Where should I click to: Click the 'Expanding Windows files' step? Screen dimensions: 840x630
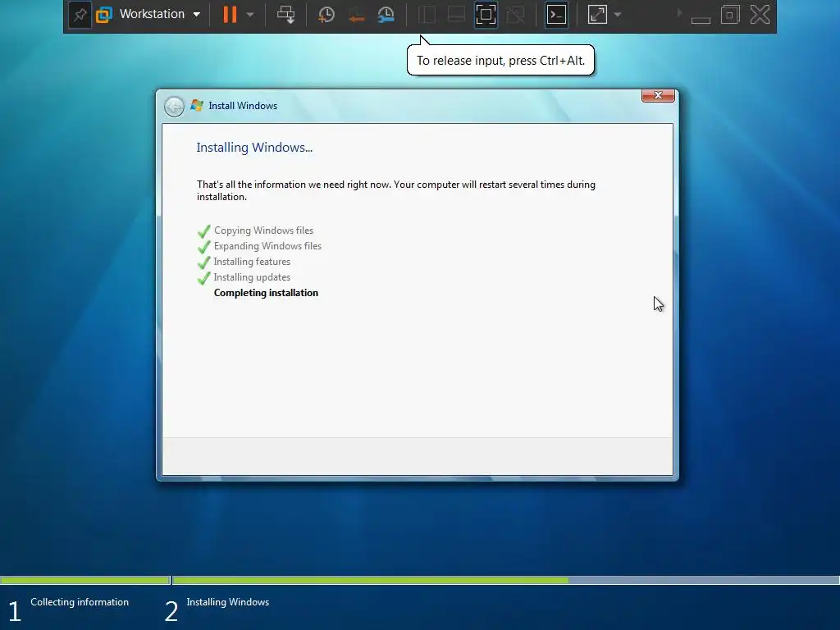click(267, 246)
